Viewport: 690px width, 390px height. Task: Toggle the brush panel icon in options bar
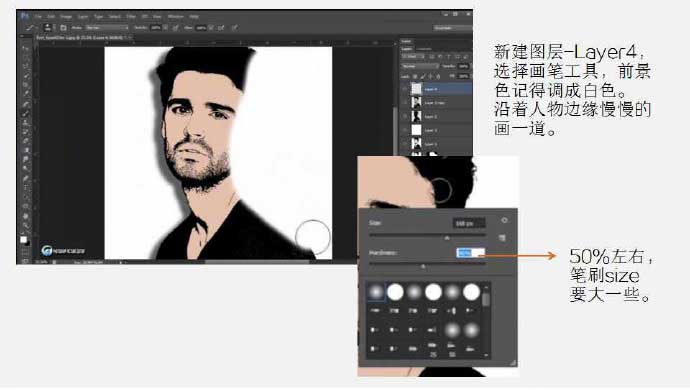coord(63,27)
